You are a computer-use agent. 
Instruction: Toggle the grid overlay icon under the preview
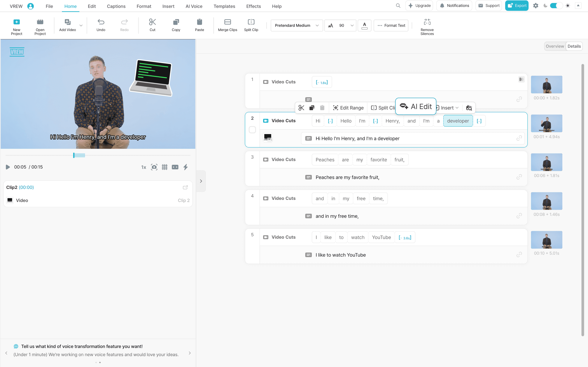click(x=164, y=167)
